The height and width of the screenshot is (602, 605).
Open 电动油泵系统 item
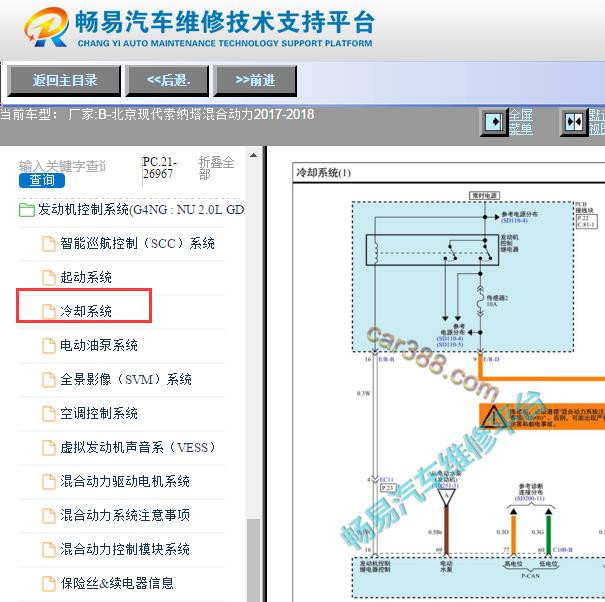click(99, 345)
